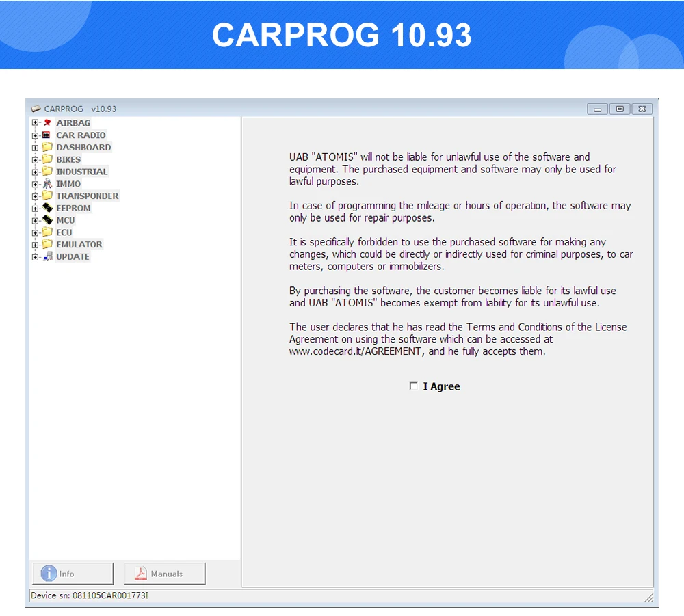
Task: Select the AIRBAG label in tree
Action: [x=73, y=123]
